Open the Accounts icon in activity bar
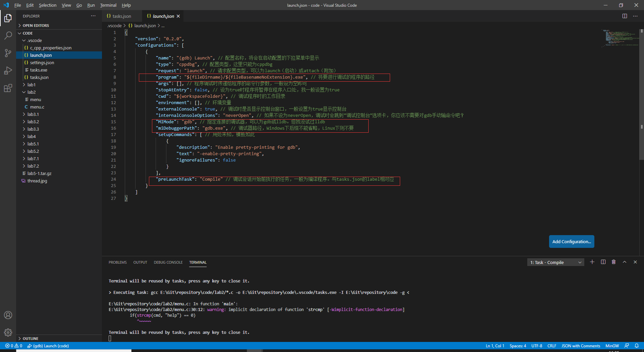 8,315
